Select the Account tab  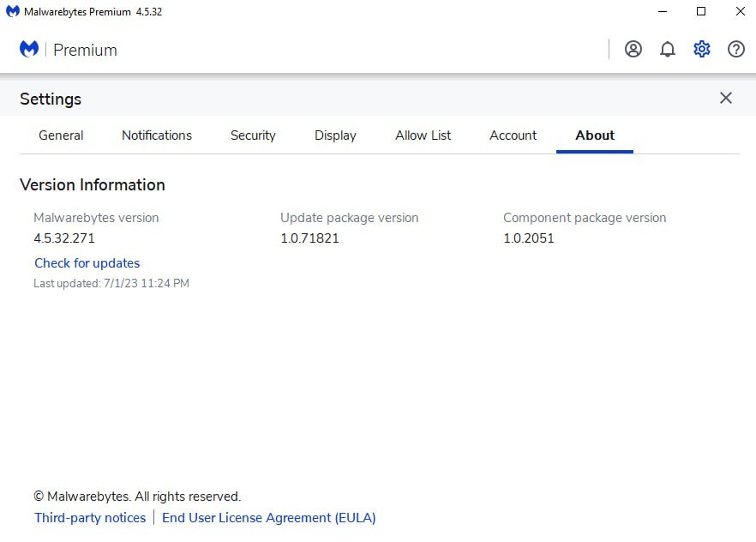[x=513, y=135]
